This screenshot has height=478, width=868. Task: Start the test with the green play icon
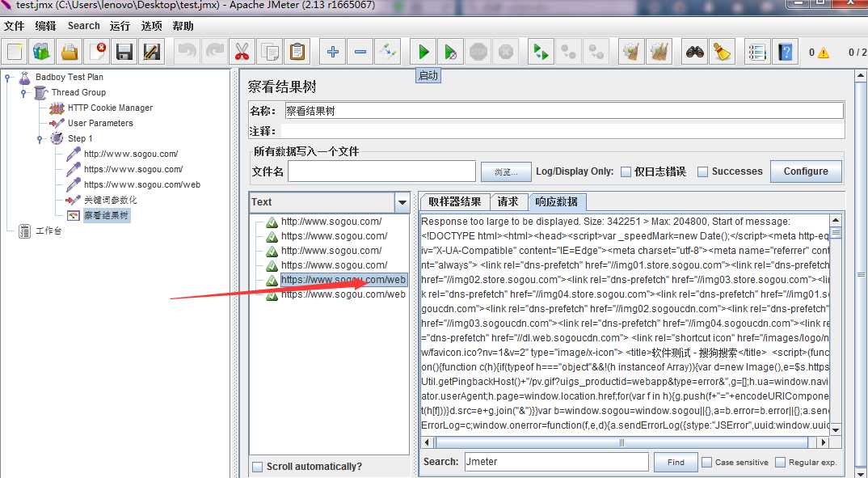pos(423,52)
